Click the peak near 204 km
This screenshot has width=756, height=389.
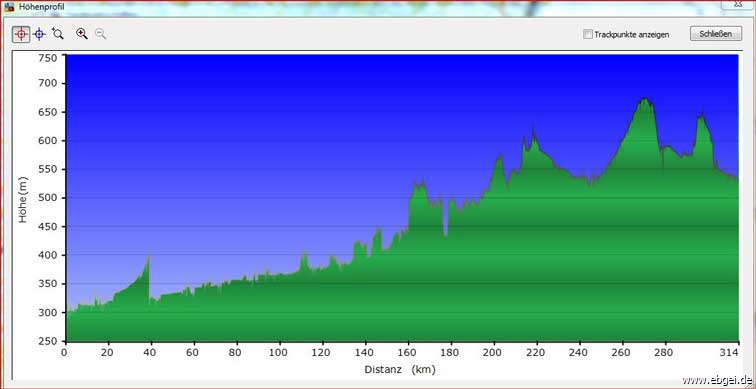coord(500,156)
